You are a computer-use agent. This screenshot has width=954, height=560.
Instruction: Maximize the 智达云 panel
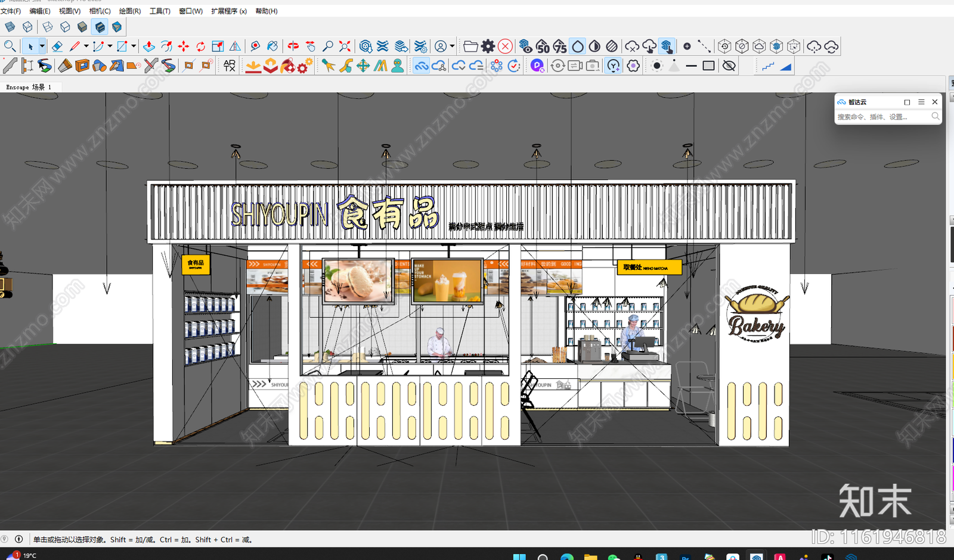pos(907,102)
